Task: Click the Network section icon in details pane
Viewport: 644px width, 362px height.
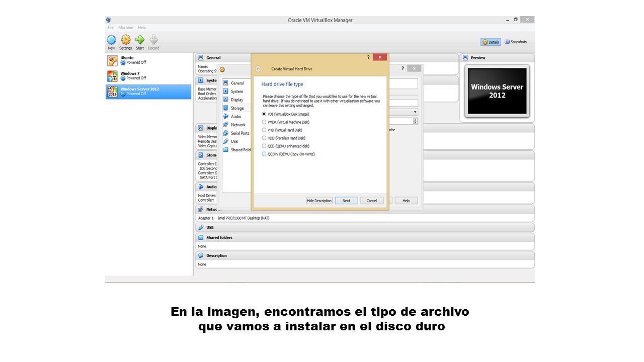Action: coord(201,209)
